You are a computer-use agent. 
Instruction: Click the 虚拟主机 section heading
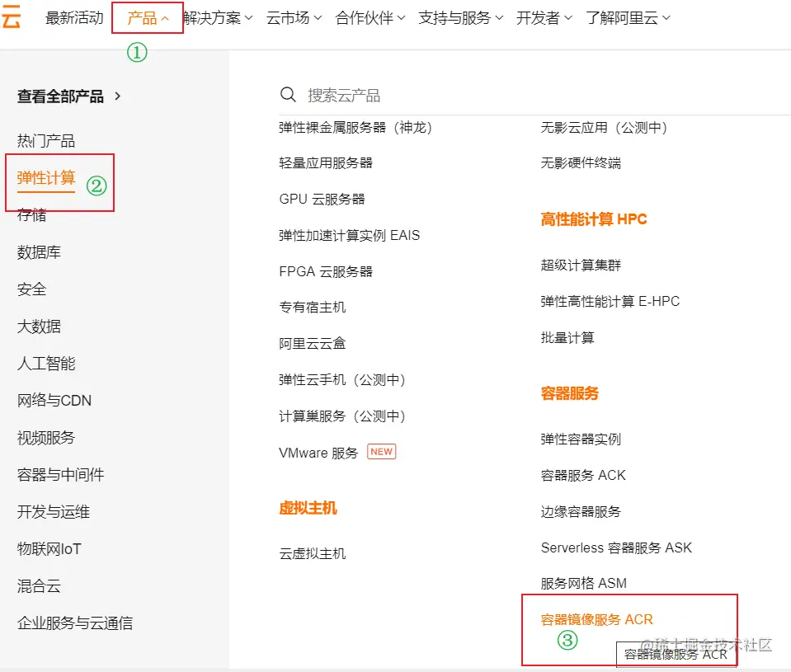pos(308,508)
